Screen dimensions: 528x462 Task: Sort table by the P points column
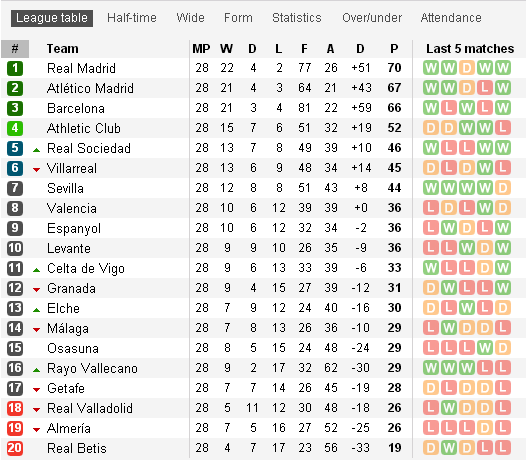394,49
